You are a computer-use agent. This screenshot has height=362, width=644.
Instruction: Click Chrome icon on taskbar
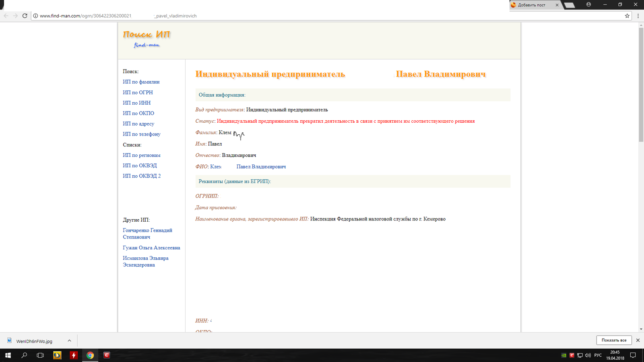tap(90, 355)
